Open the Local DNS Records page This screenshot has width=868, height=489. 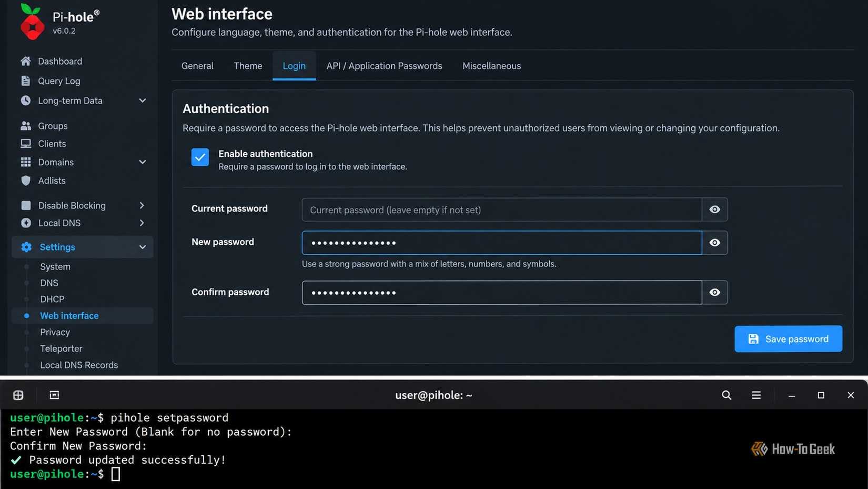click(x=79, y=365)
